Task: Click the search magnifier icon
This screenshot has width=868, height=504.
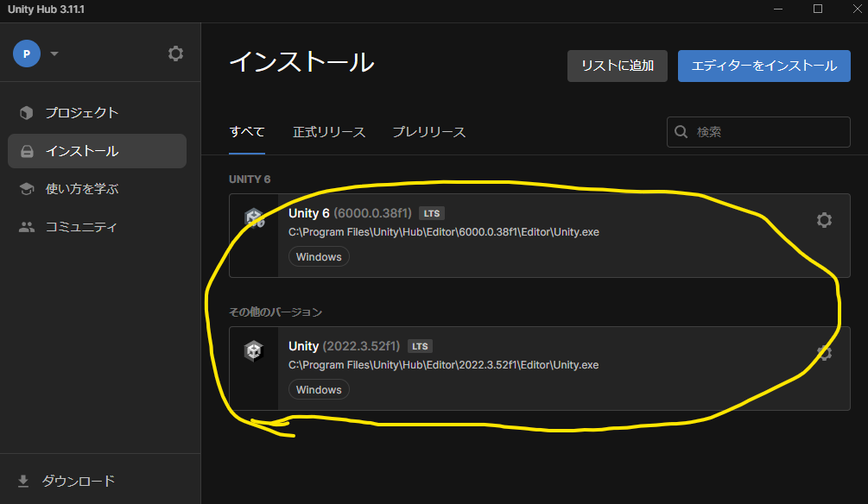Action: coord(681,131)
